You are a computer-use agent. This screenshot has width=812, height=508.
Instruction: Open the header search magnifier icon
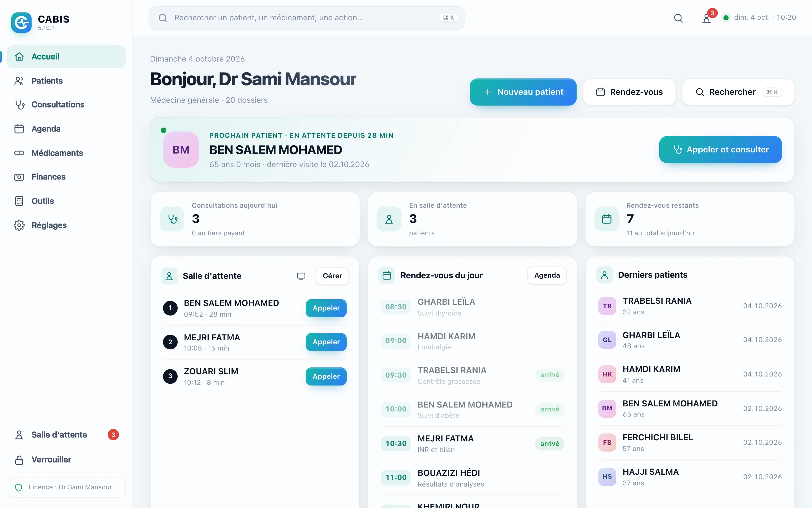pyautogui.click(x=678, y=18)
